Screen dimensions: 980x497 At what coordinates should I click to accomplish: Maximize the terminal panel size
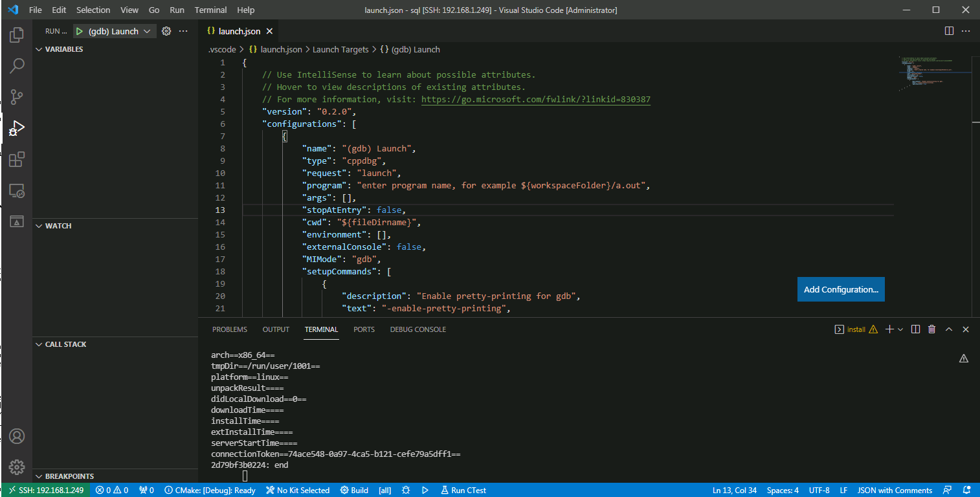pos(949,329)
